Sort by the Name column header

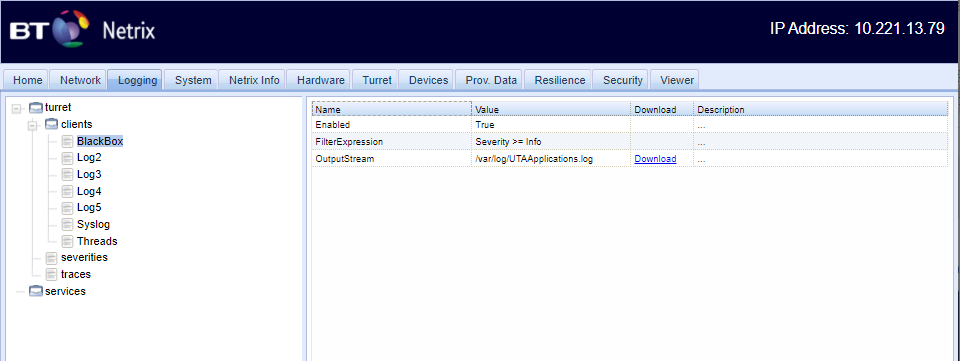coord(392,110)
